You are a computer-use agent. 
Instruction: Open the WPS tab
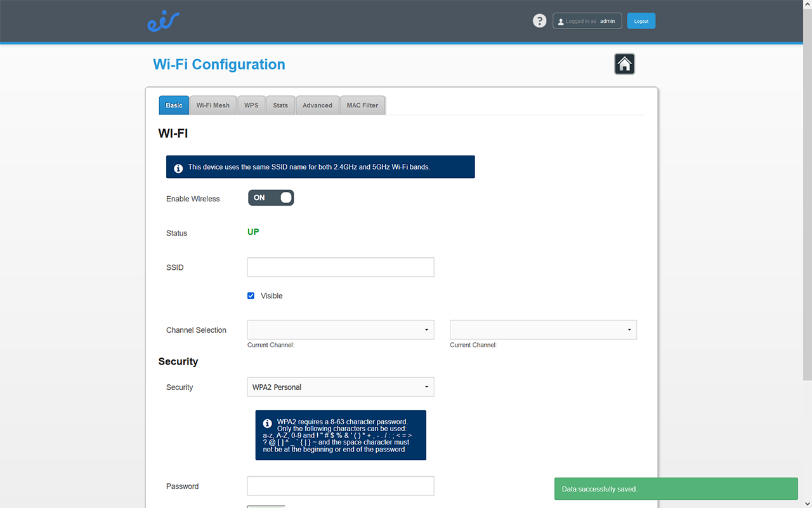[251, 105]
